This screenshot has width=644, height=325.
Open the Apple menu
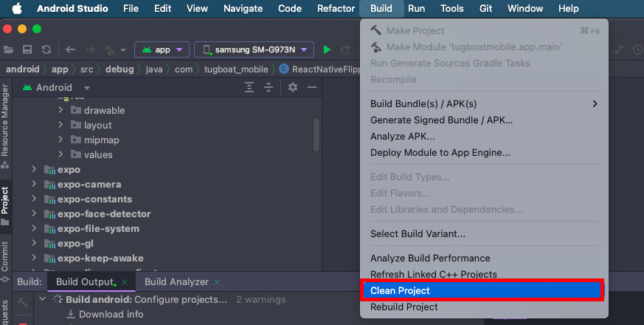17,8
